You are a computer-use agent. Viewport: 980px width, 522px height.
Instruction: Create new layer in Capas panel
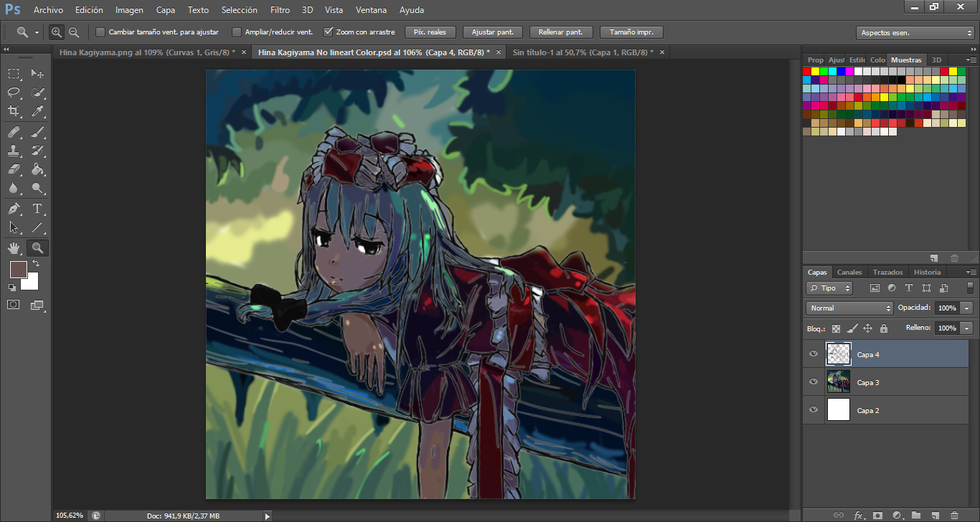click(935, 515)
